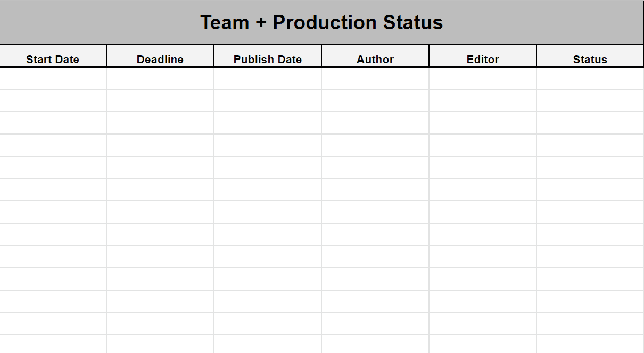Click the Publish Date column header
Screen dimensions: 644x353
(x=268, y=59)
